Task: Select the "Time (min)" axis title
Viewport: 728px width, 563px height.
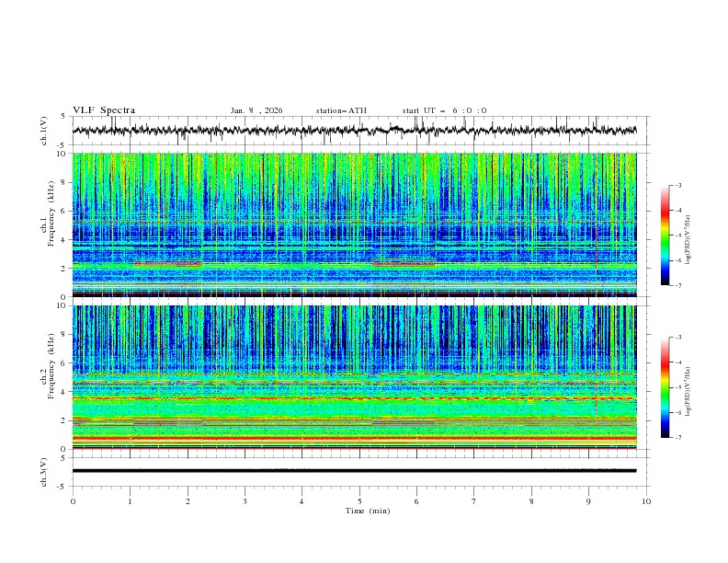Action: 368,511
